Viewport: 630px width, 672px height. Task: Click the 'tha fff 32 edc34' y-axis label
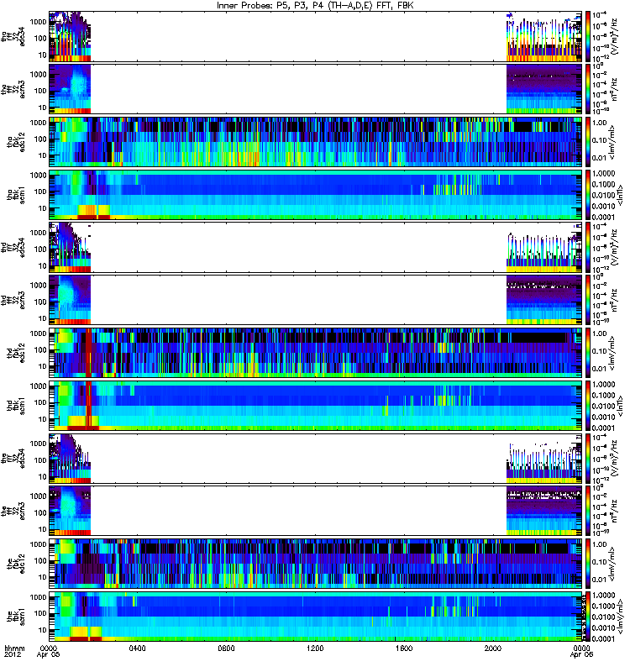click(x=13, y=36)
